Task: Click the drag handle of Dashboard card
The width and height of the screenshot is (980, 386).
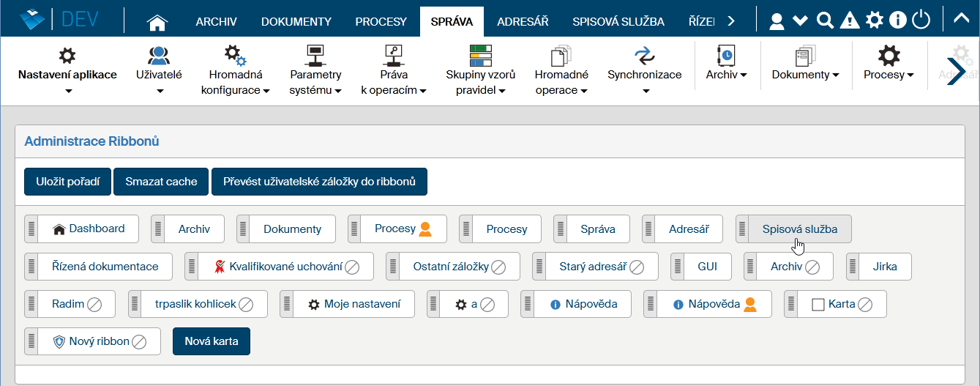Action: coord(31,229)
